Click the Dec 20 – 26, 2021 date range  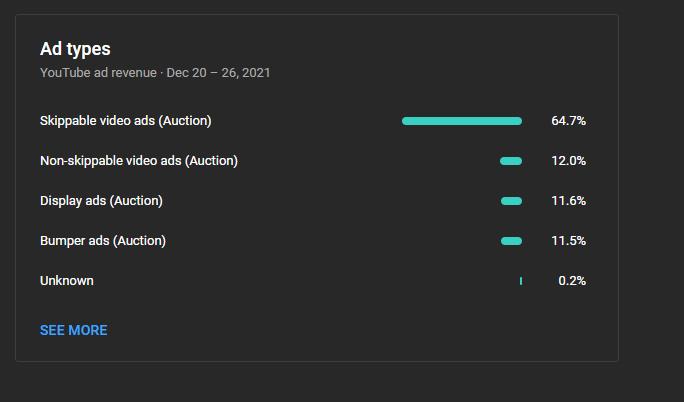click(x=218, y=73)
